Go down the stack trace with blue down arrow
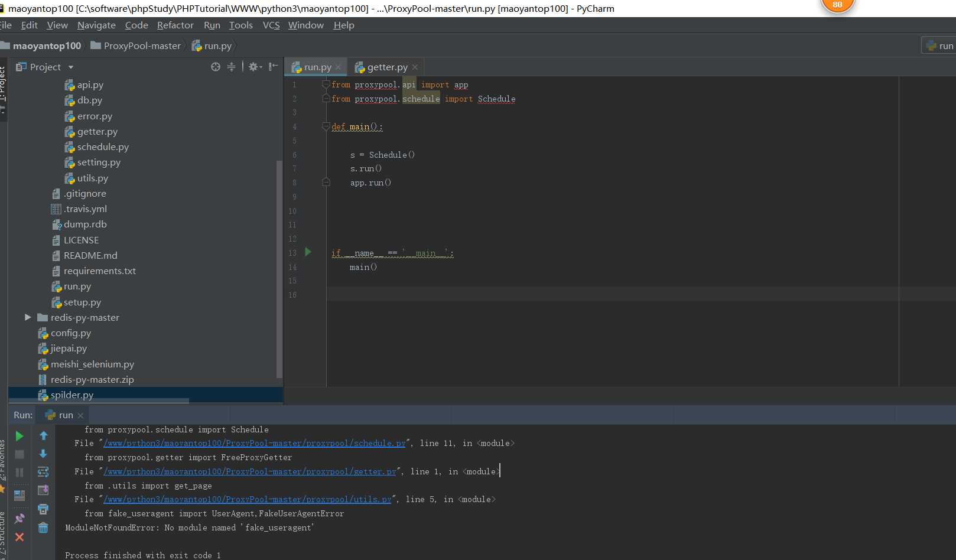This screenshot has height=560, width=956. pos(43,454)
